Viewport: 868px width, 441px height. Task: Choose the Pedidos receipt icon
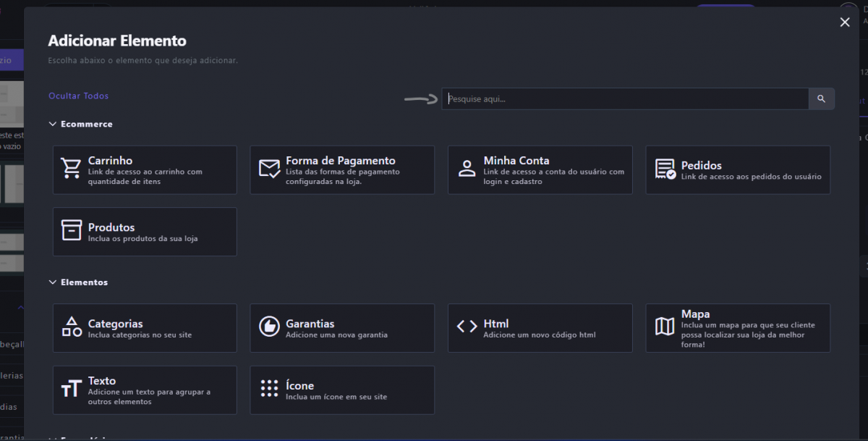click(665, 169)
